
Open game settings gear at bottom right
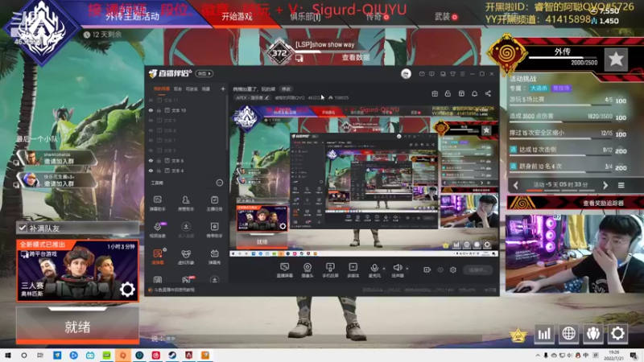coord(617,333)
